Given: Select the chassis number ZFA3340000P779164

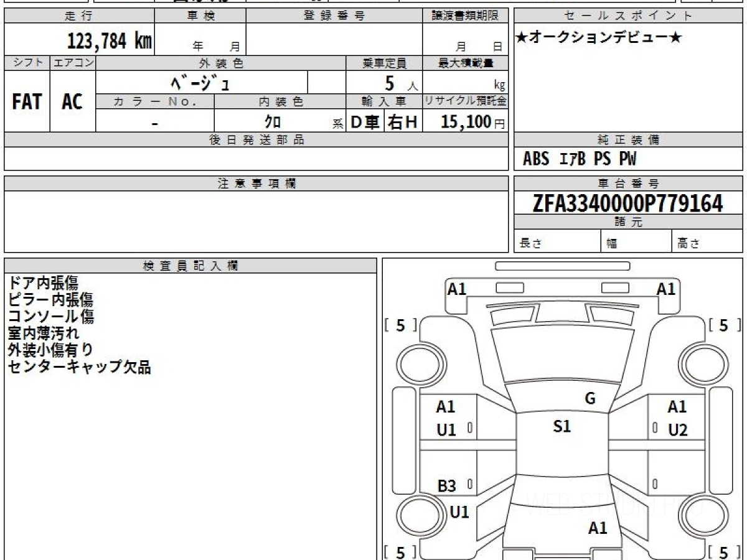Looking at the screenshot, I should point(628,203).
